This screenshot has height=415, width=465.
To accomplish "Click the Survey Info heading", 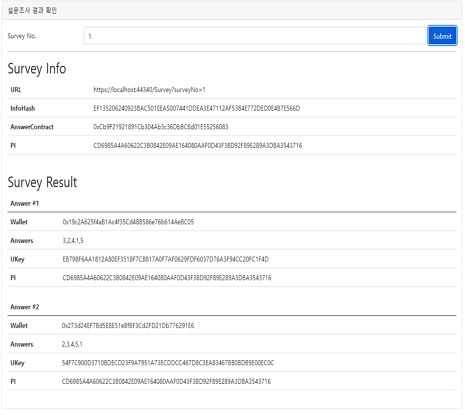I will (37, 69).
